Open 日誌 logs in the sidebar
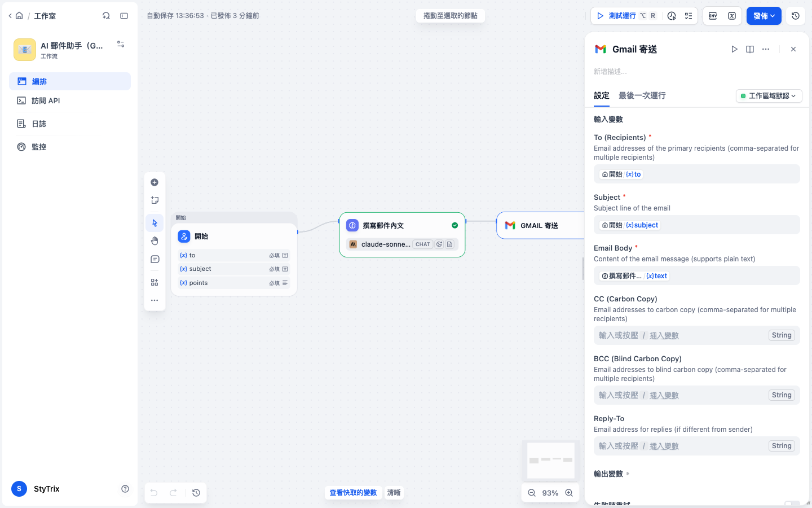Viewport: 812px width, 508px height. pos(70,124)
